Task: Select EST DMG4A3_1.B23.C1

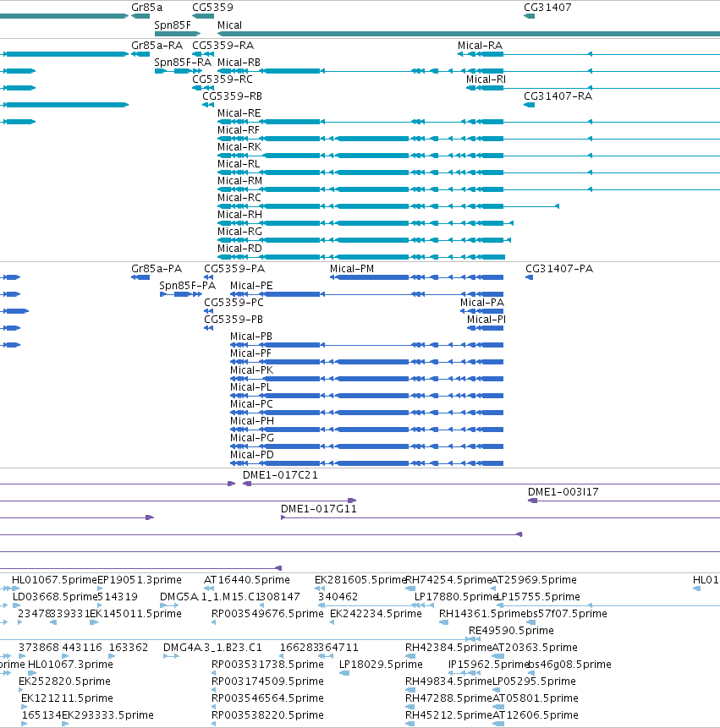Action: pyautogui.click(x=171, y=656)
